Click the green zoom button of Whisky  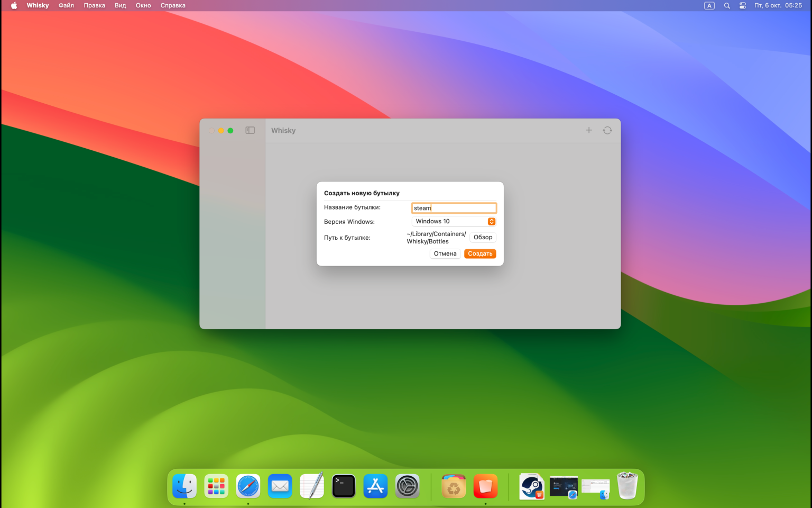(x=230, y=130)
